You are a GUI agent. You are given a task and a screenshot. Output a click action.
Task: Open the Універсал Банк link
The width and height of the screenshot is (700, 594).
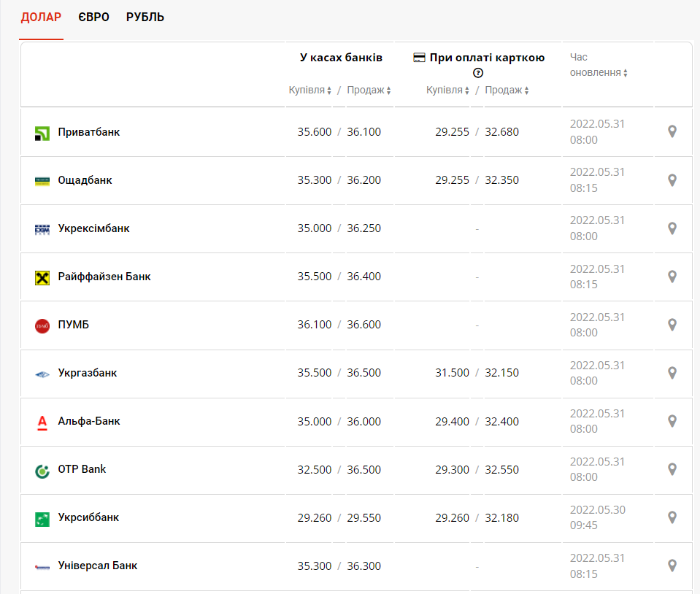coord(98,566)
